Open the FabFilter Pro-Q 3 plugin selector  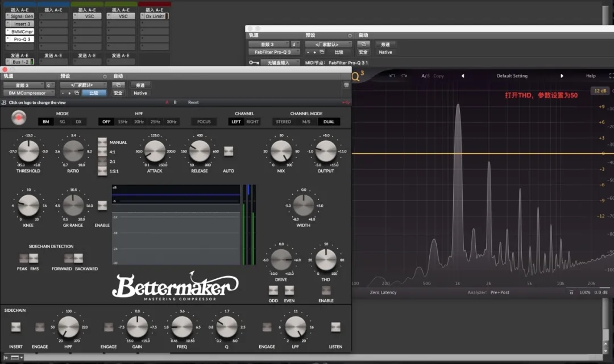click(273, 52)
